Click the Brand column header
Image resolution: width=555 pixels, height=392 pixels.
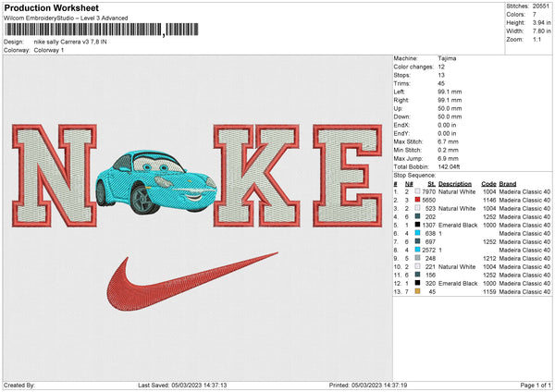[x=508, y=184]
